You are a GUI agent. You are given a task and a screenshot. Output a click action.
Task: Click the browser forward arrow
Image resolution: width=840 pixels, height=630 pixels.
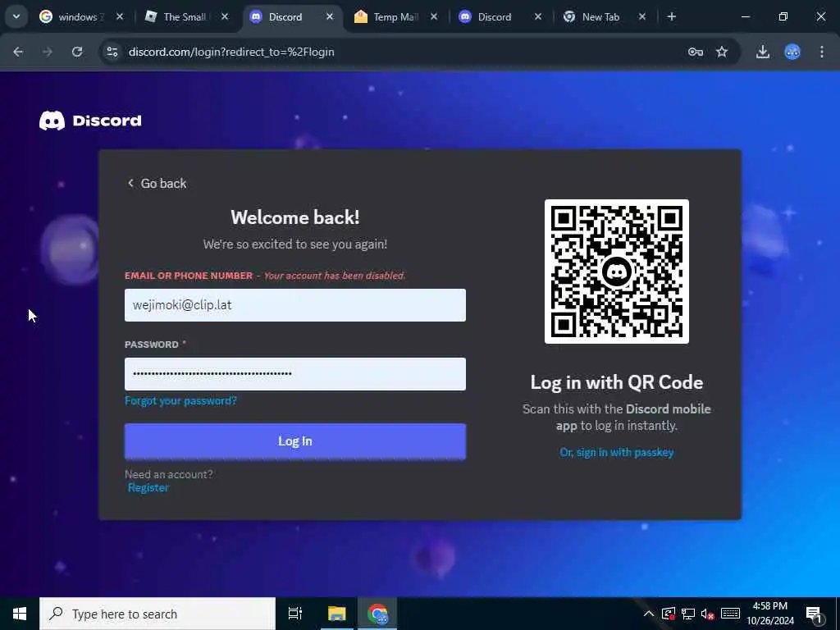click(48, 52)
